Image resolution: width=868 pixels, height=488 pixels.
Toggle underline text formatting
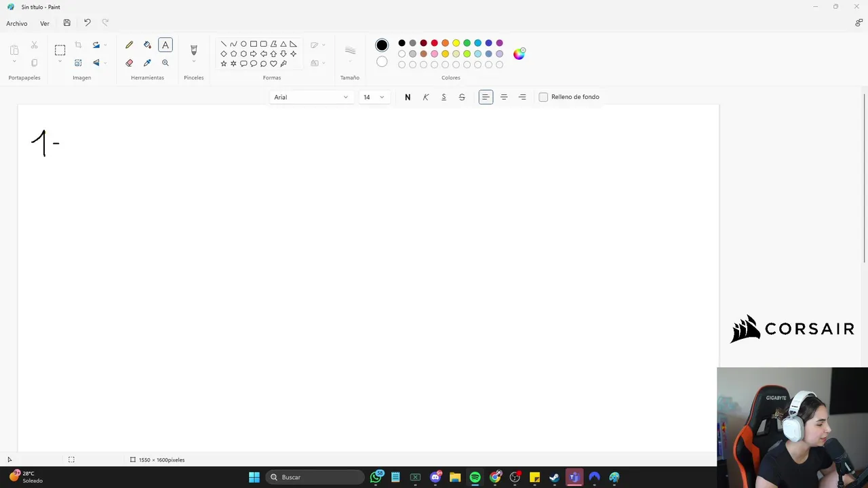pos(444,97)
